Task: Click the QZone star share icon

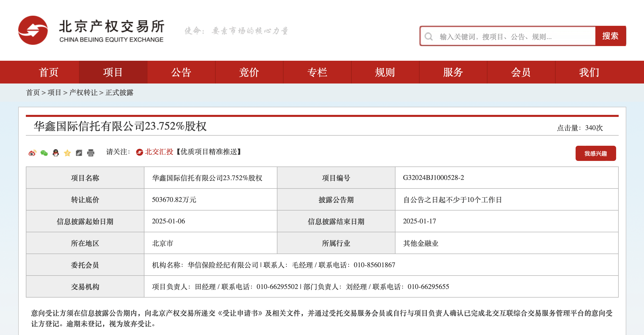Action: 67,153
